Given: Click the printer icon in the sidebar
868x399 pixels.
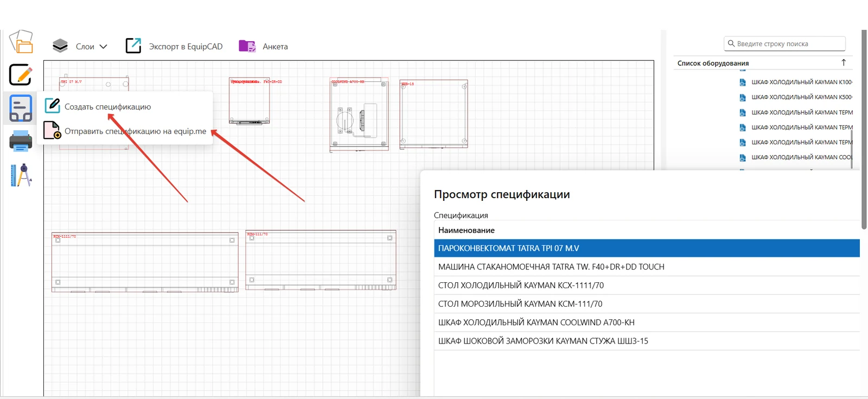Looking at the screenshot, I should (21, 141).
